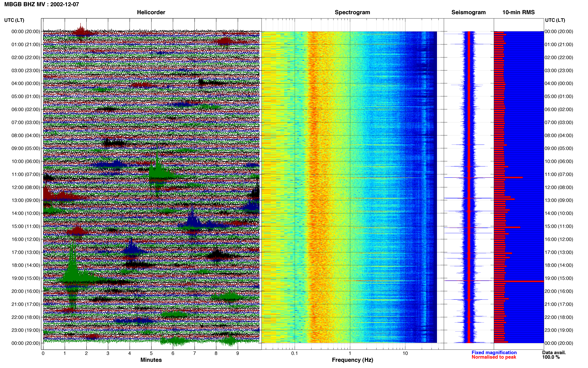Click the 5 tick on the Minutes axis

pyautogui.click(x=151, y=353)
